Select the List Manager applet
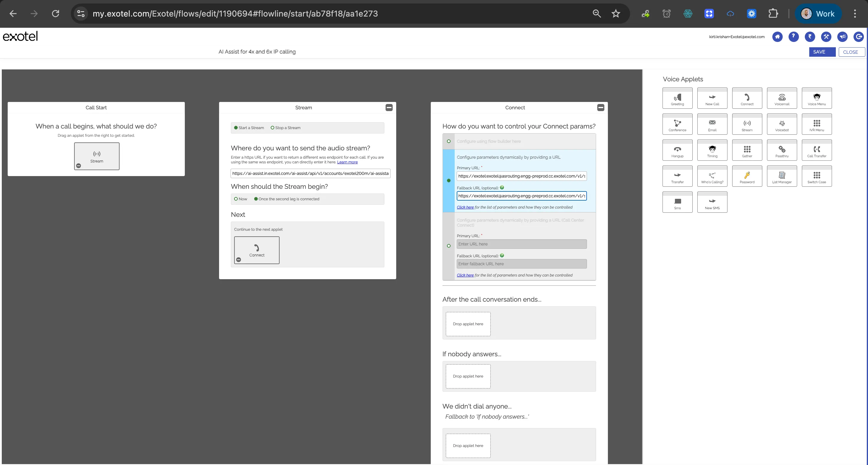868x465 pixels. coord(782,176)
